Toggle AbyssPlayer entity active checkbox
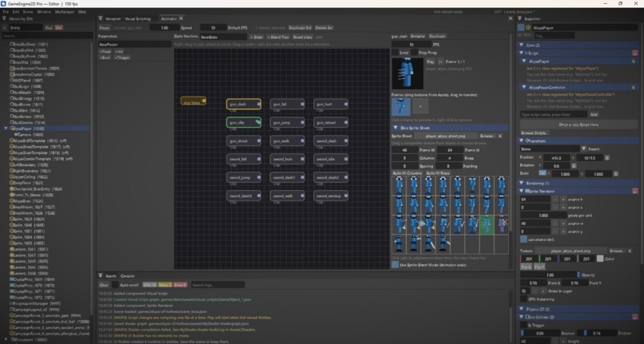 (521, 27)
